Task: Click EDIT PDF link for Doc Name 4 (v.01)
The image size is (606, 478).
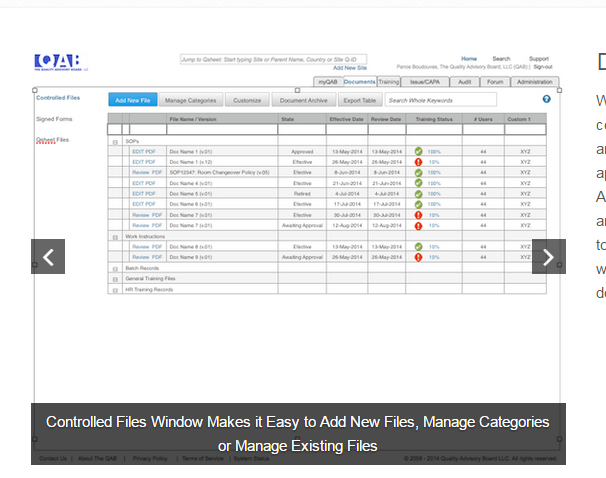Action: pos(144,183)
